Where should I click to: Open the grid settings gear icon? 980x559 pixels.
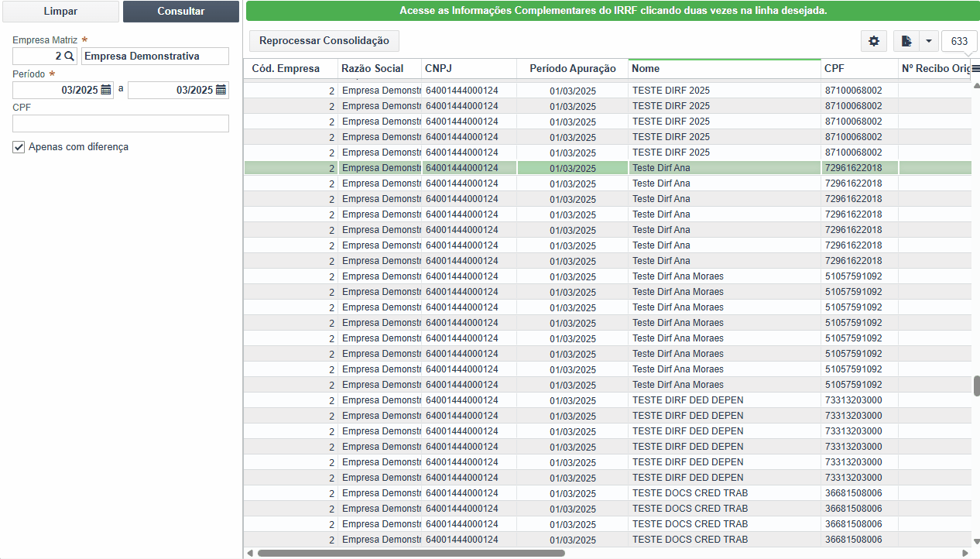coord(874,41)
